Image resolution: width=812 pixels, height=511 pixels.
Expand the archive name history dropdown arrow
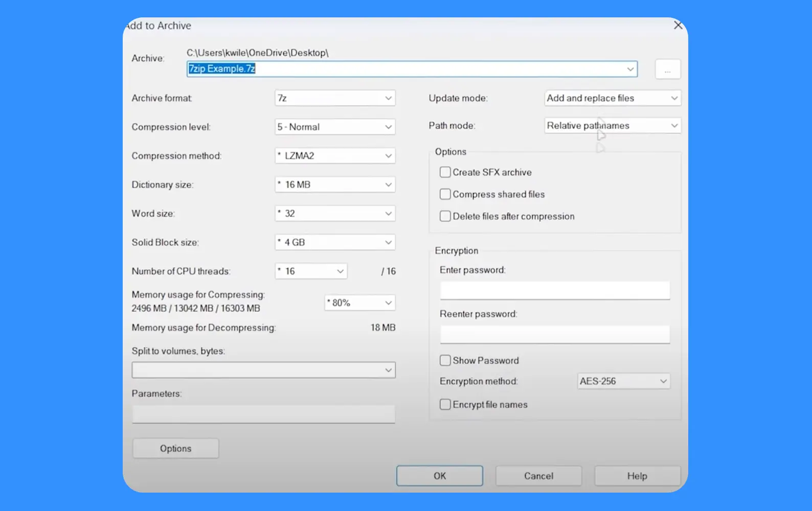[630, 69]
